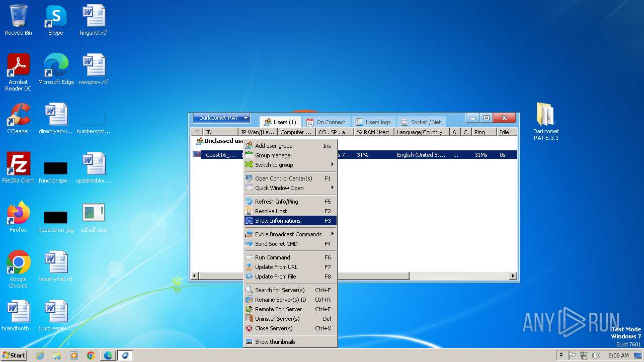The width and height of the screenshot is (644, 362).
Task: Expand the Extra Broadcast Commands submenu arrow
Action: tap(332, 234)
